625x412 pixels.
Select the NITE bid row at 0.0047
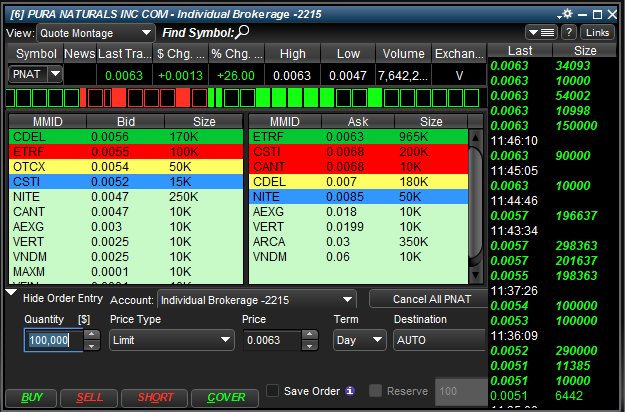[x=126, y=197]
